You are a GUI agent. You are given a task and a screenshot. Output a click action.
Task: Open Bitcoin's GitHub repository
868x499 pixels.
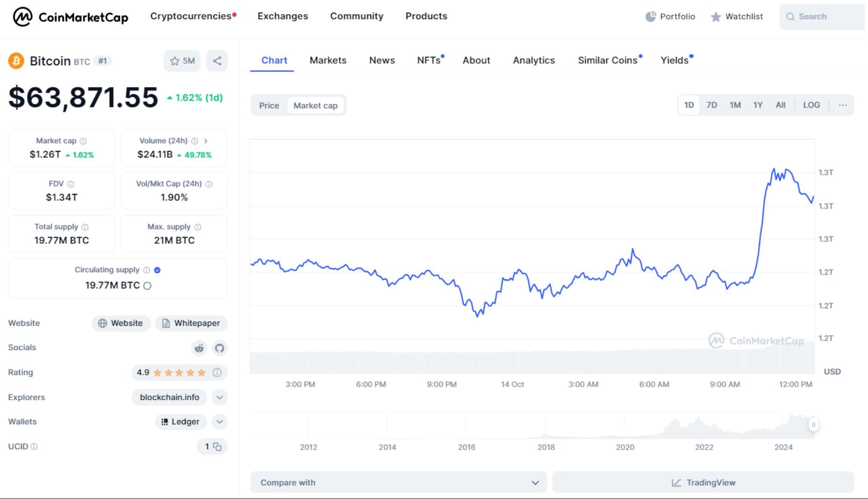(x=220, y=349)
